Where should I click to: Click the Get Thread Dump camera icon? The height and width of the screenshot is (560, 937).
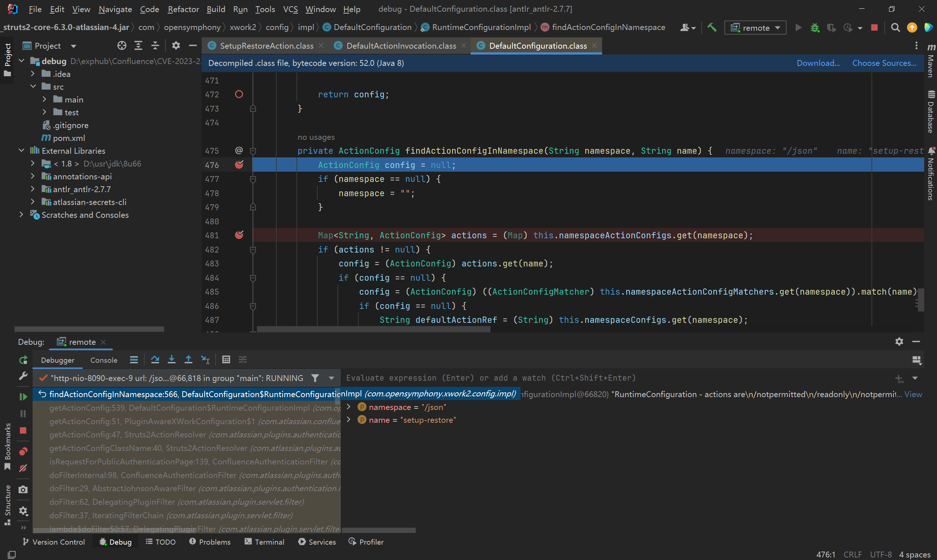(23, 489)
